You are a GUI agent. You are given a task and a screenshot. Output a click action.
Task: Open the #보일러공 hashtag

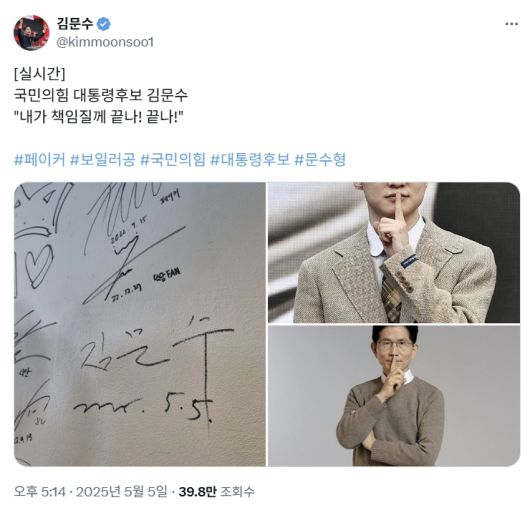coord(103,159)
